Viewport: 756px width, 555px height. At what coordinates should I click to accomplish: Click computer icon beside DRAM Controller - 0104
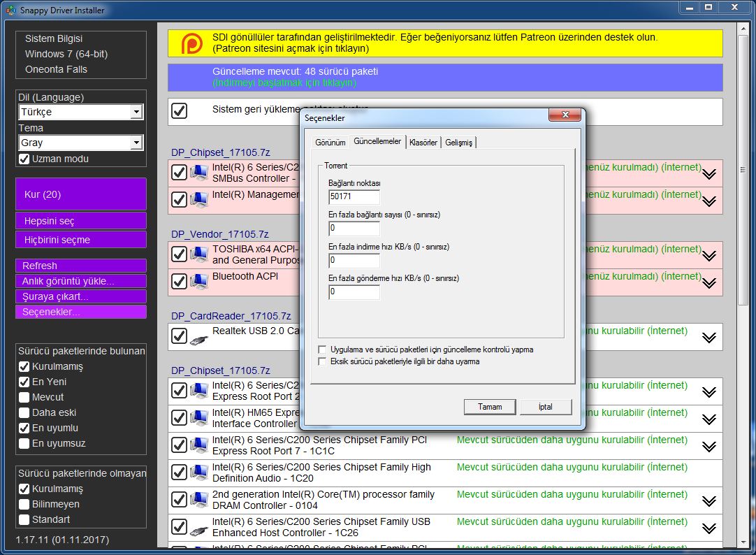click(x=198, y=500)
